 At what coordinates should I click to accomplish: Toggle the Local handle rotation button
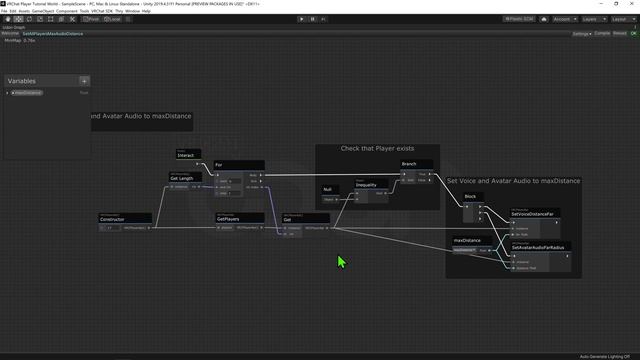pyautogui.click(x=112, y=19)
